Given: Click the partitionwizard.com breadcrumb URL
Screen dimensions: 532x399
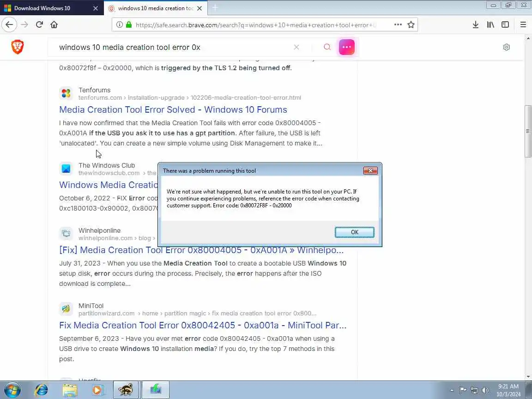Looking at the screenshot, I should click(x=198, y=314).
